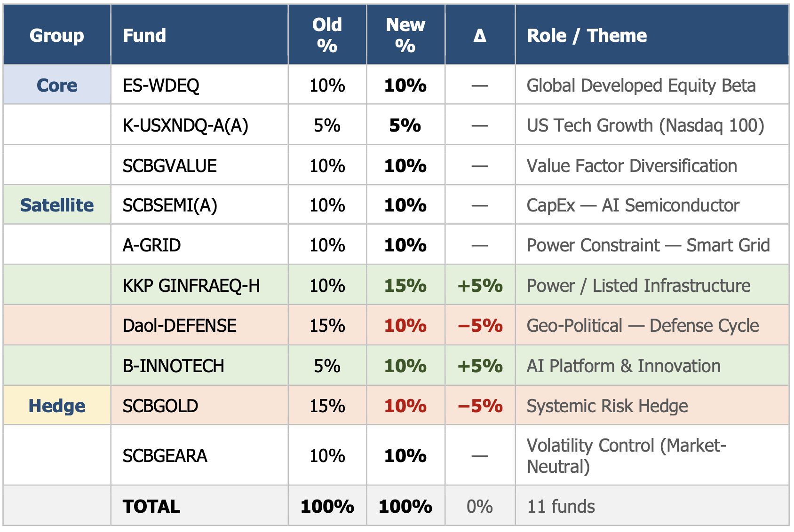Click the K-USXNDQ-A(A) fund name
This screenshot has height=532, width=794.
[x=185, y=125]
